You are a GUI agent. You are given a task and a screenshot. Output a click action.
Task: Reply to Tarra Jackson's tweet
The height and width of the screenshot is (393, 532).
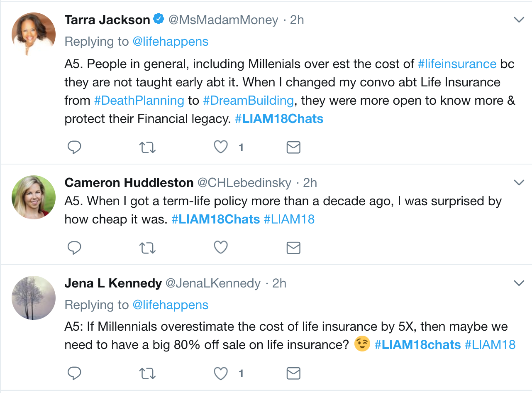[x=74, y=147]
